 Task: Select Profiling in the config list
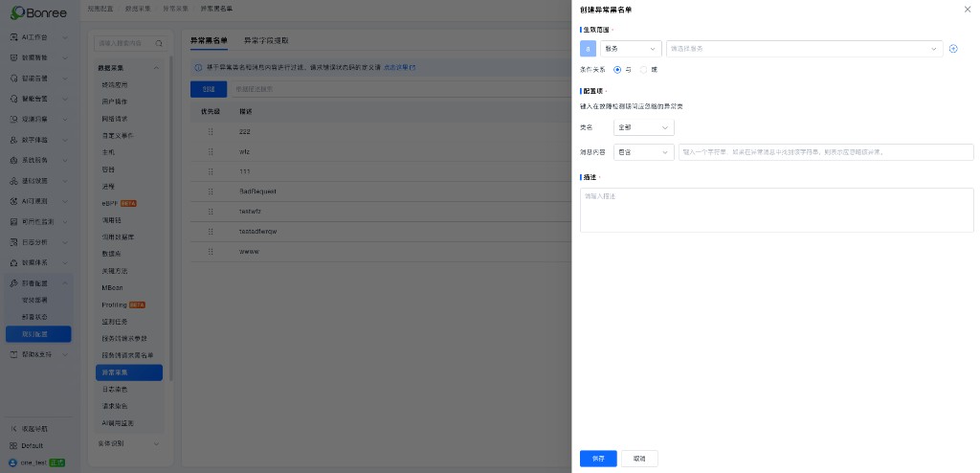[129, 304]
